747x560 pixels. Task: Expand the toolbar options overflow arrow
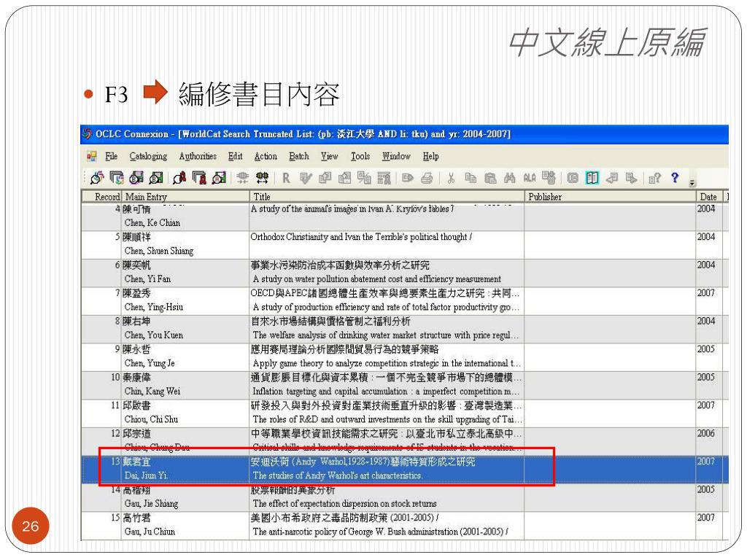[x=692, y=182]
